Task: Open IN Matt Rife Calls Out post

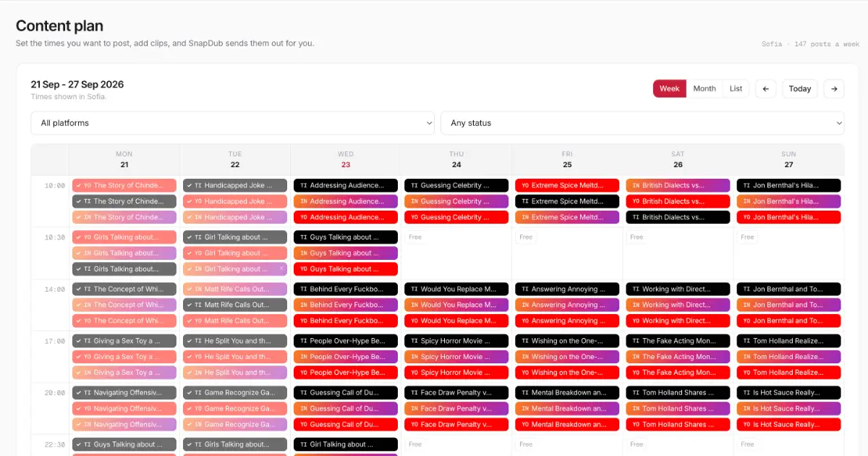Action: point(235,290)
